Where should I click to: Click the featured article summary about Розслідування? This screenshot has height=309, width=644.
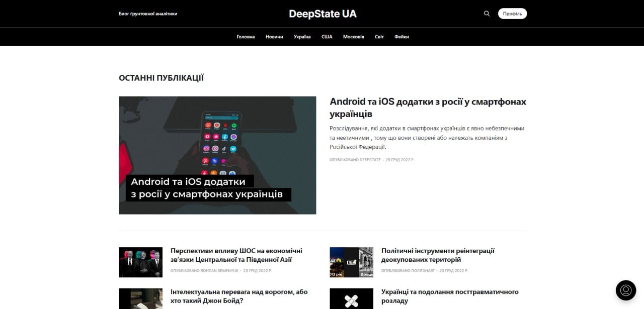pyautogui.click(x=427, y=138)
